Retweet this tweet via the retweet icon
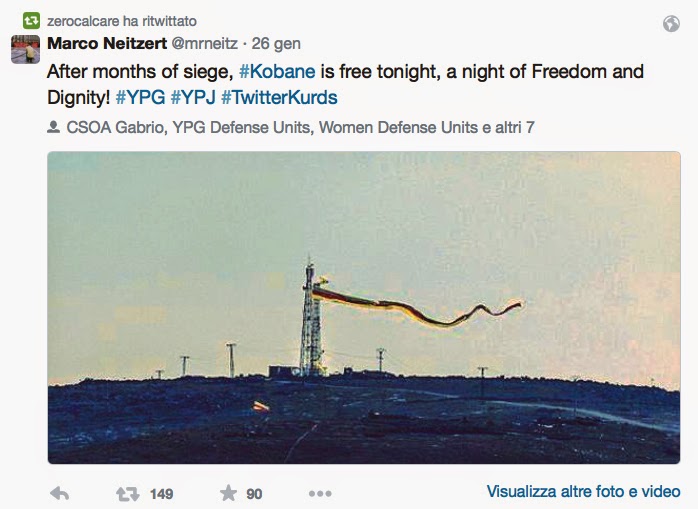The image size is (698, 509). click(127, 493)
